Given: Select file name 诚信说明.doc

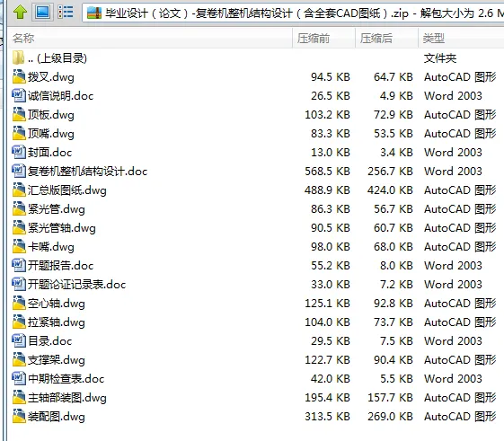Looking at the screenshot, I should (x=60, y=96).
